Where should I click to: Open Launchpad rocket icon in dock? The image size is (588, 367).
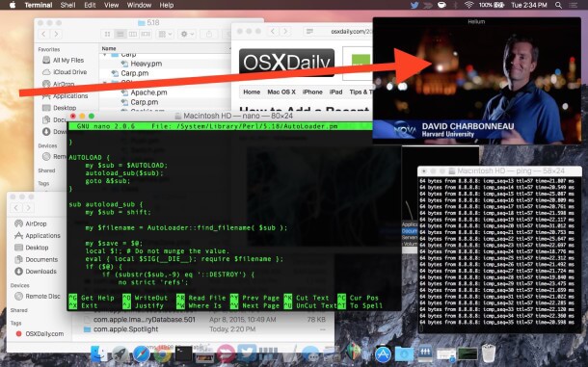pos(120,354)
